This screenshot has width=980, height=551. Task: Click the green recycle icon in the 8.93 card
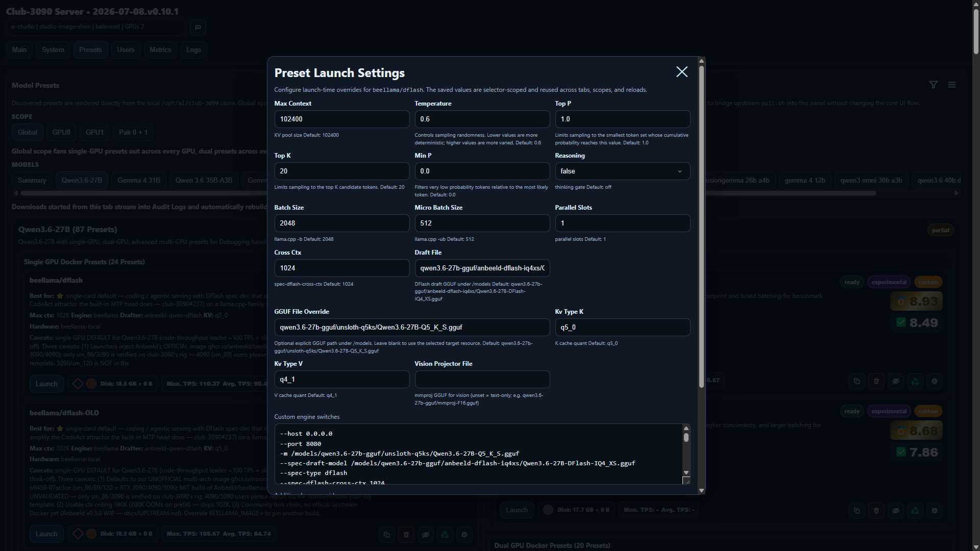915,381
